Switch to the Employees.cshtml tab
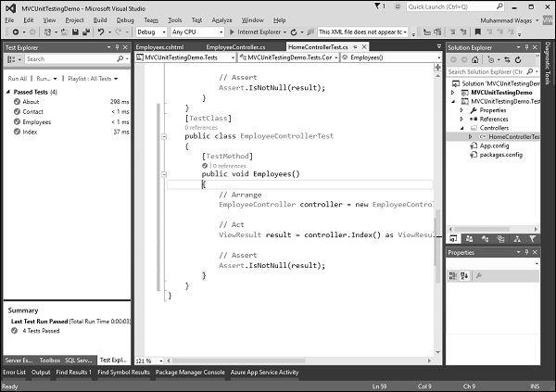Image resolution: width=556 pixels, height=392 pixels. coord(159,47)
